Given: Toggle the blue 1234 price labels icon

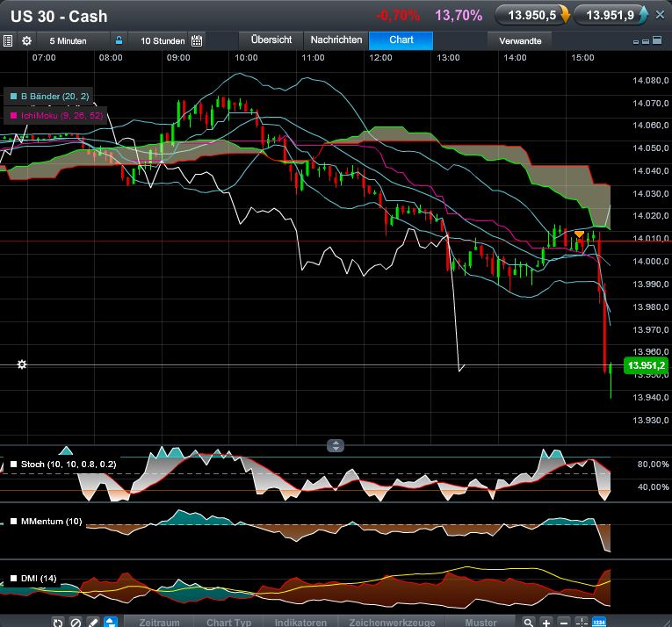Looking at the screenshot, I should point(599,622).
